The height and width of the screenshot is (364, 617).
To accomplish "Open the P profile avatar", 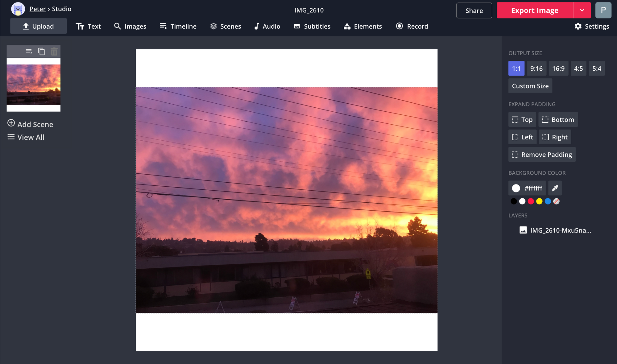I will 603,10.
